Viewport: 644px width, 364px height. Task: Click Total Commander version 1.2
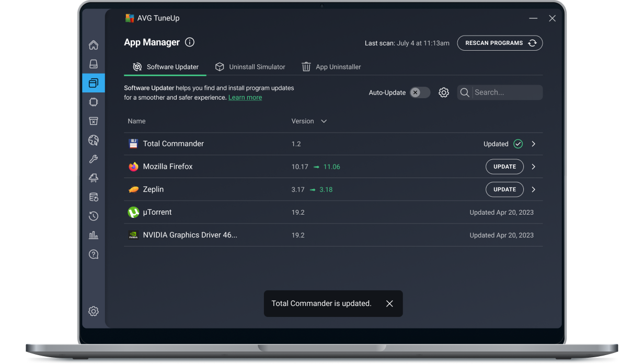(296, 144)
